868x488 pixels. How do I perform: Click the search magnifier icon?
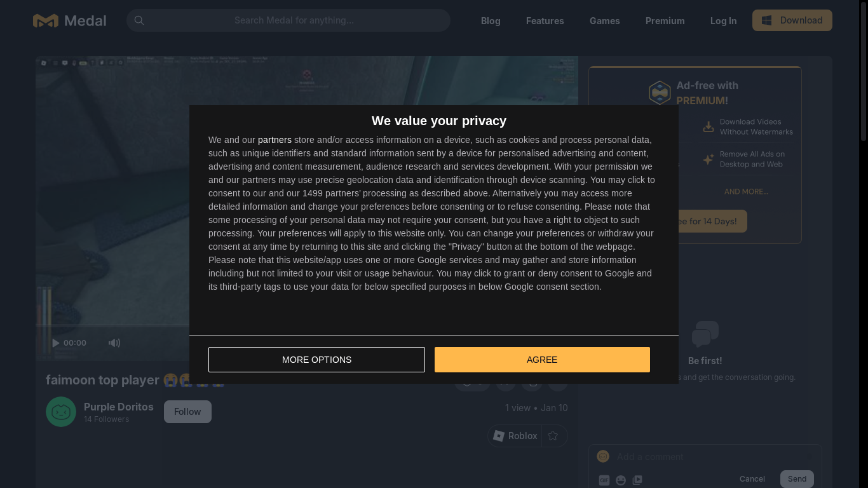point(139,20)
